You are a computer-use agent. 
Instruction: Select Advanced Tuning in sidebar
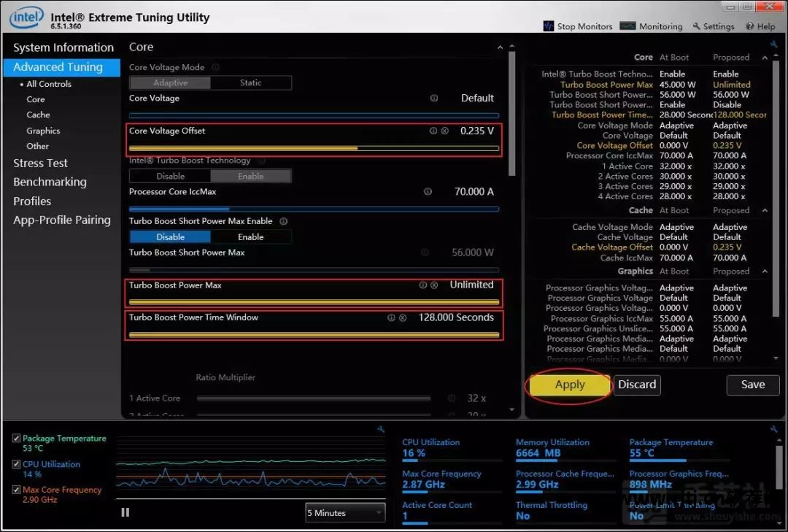tap(61, 67)
